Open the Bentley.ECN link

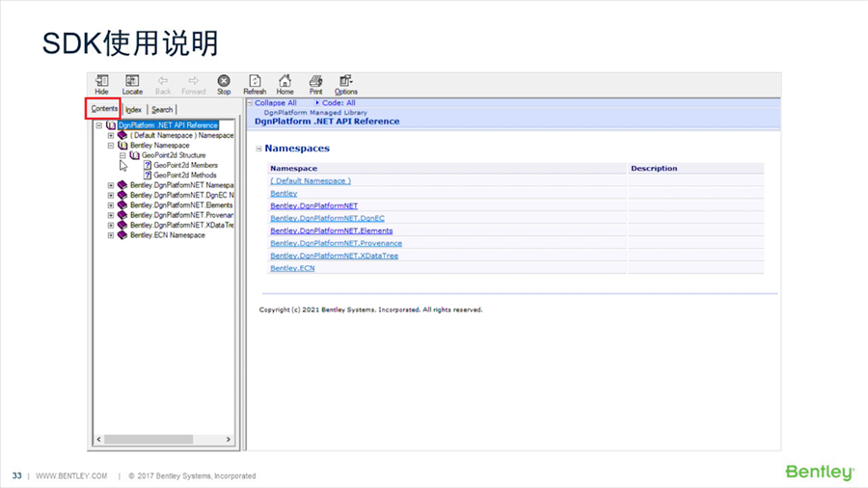coord(292,268)
